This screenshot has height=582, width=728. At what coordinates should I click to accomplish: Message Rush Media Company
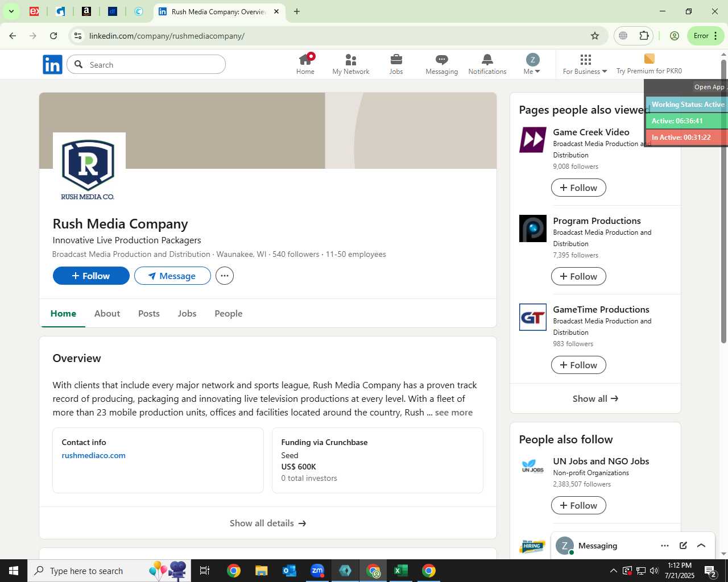point(172,276)
